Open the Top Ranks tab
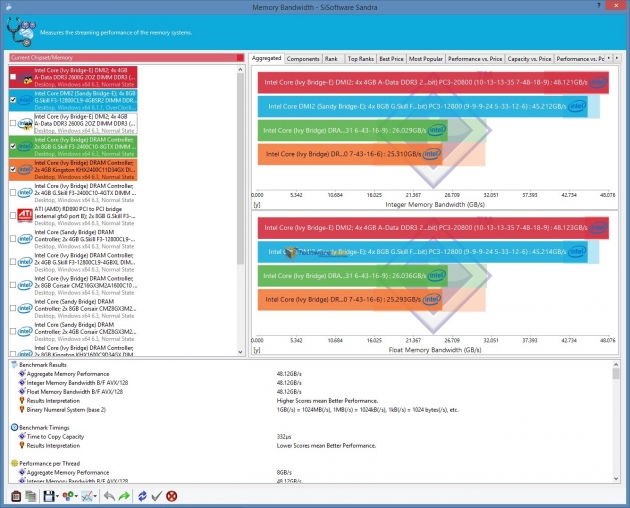Image resolution: width=630 pixels, height=508 pixels. [360, 59]
